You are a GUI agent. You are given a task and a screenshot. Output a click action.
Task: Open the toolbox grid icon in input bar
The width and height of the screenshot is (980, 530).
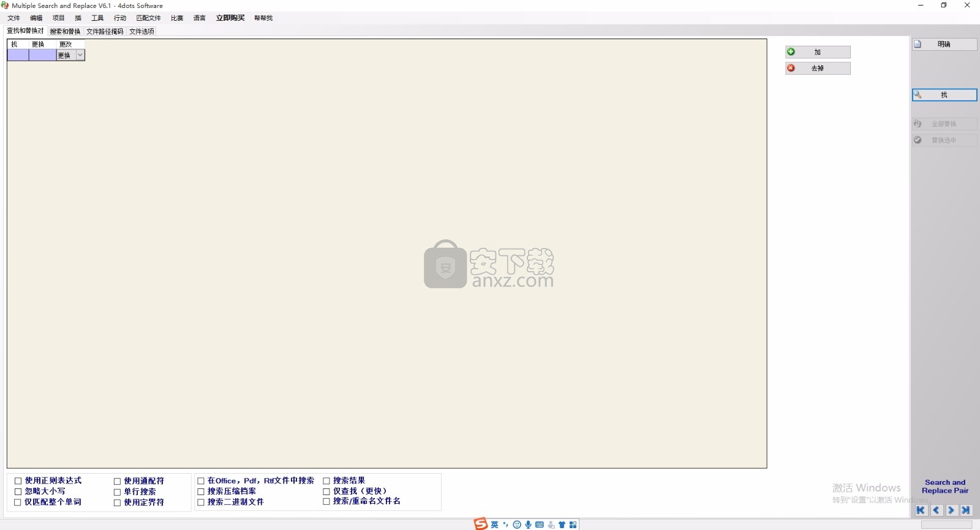573,524
